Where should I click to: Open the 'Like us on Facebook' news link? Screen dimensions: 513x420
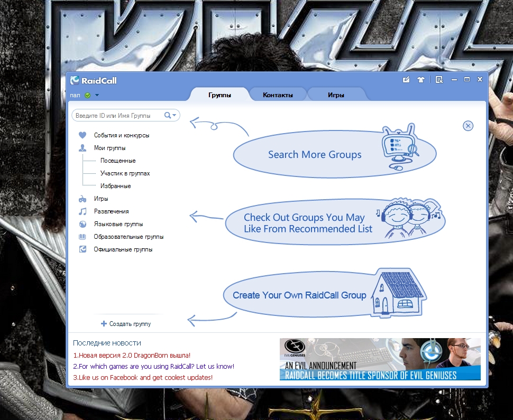(x=143, y=378)
